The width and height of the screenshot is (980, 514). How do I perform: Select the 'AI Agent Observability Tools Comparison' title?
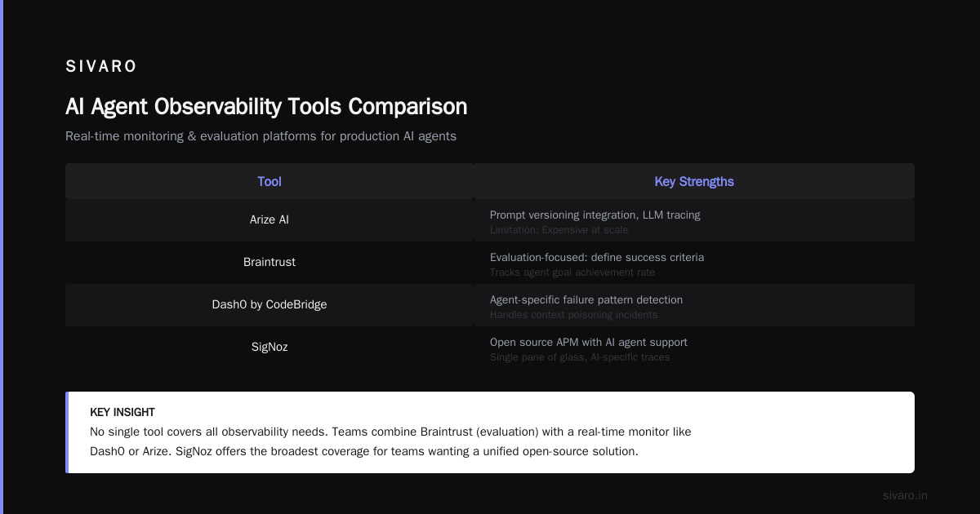tap(266, 107)
